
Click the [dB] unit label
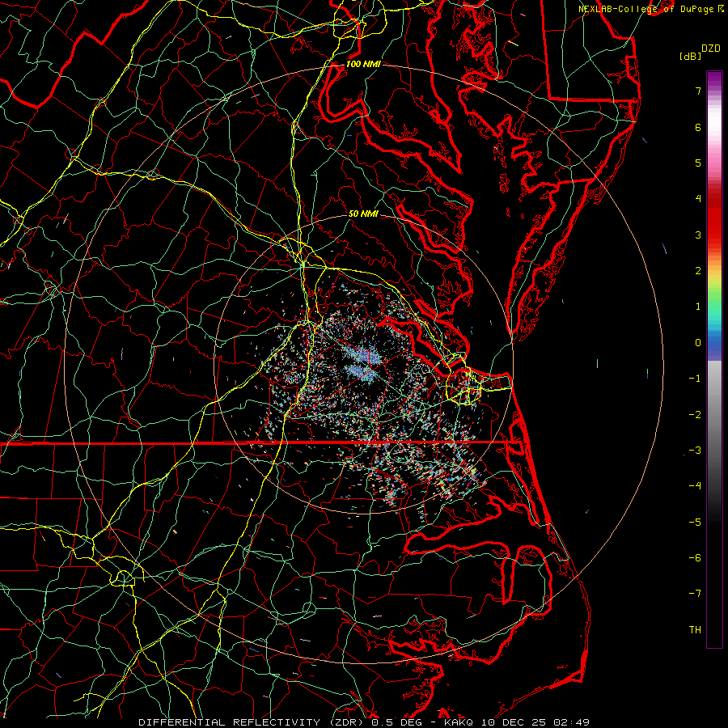[x=690, y=56]
